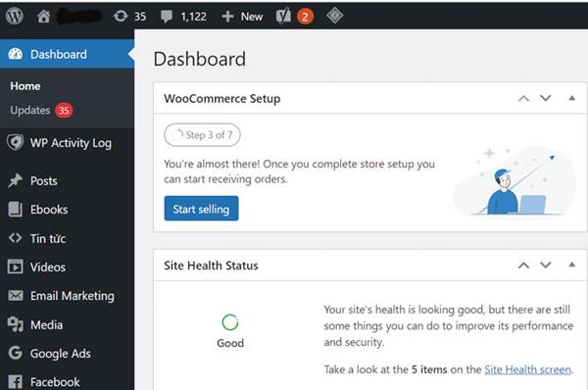Open updates icon showing 35
Viewport: 588px width, 390px height.
[121, 16]
